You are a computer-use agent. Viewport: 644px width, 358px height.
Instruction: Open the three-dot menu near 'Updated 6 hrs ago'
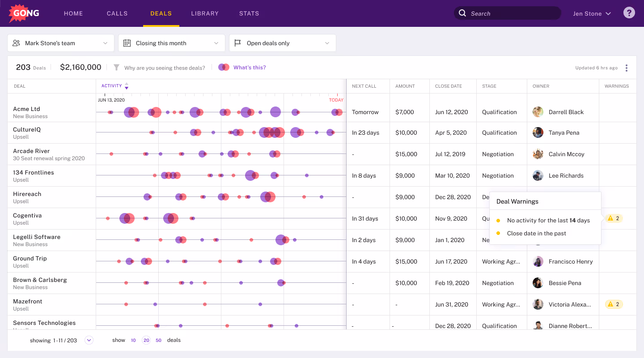(627, 68)
